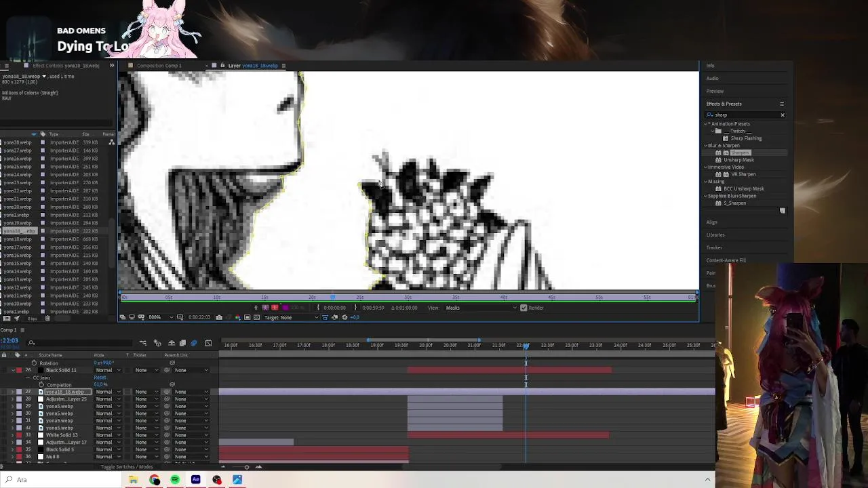
Task: Click the Sharpen effect in Effects & Presets
Action: coord(740,152)
